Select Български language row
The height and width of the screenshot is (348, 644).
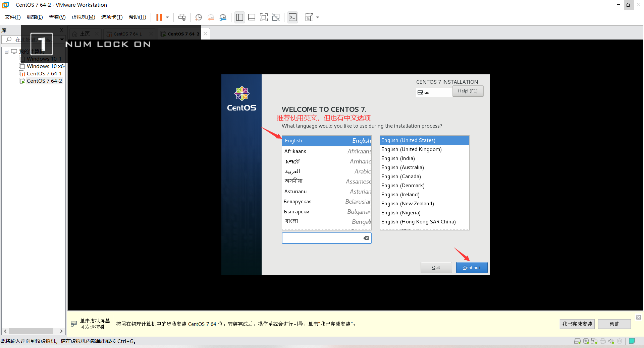[x=327, y=212]
